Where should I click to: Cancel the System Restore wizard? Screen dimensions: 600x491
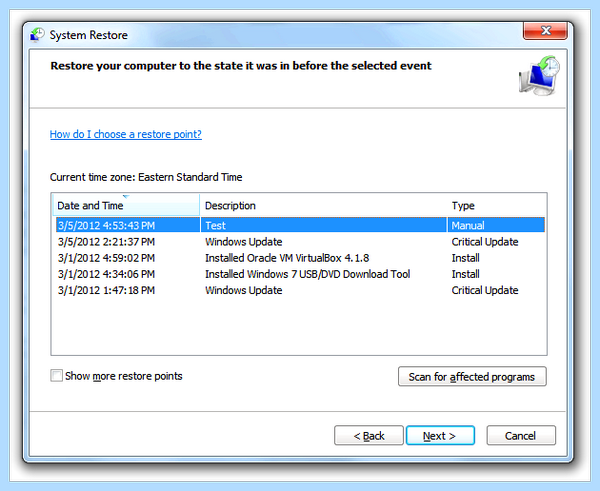click(x=521, y=436)
